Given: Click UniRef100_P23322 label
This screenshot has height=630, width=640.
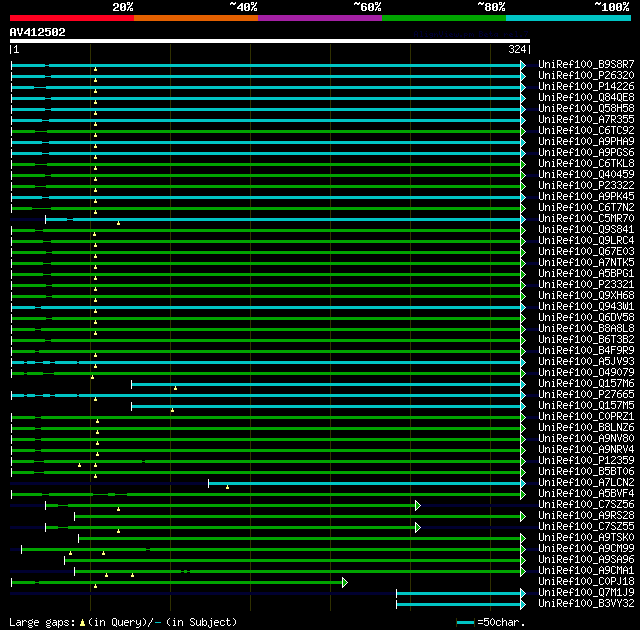Looking at the screenshot, I should pyautogui.click(x=586, y=186).
